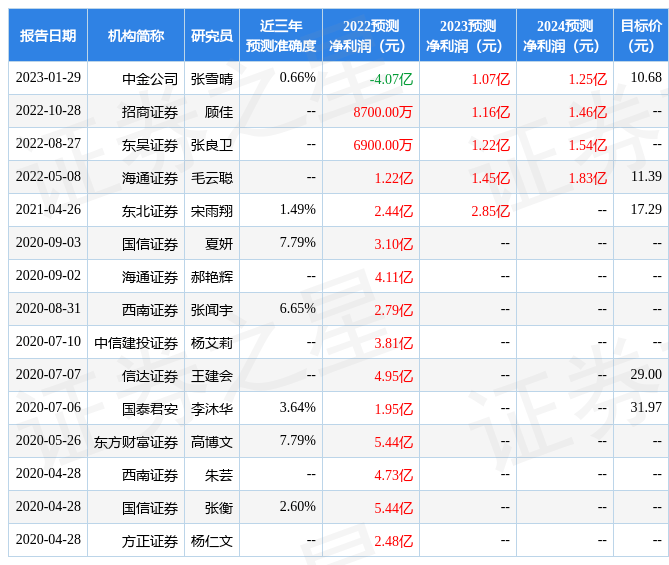Open the 招商证券 institution entry

pos(150,112)
